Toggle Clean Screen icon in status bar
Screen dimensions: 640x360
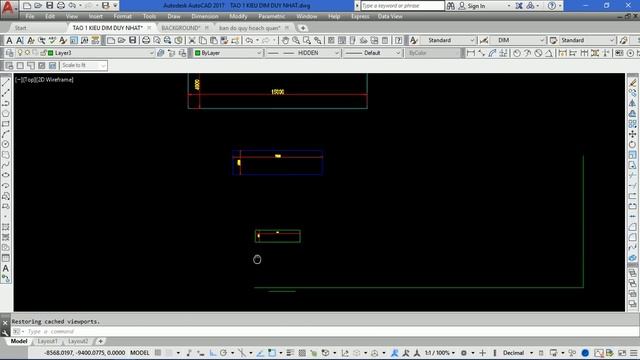pyautogui.click(x=622, y=353)
